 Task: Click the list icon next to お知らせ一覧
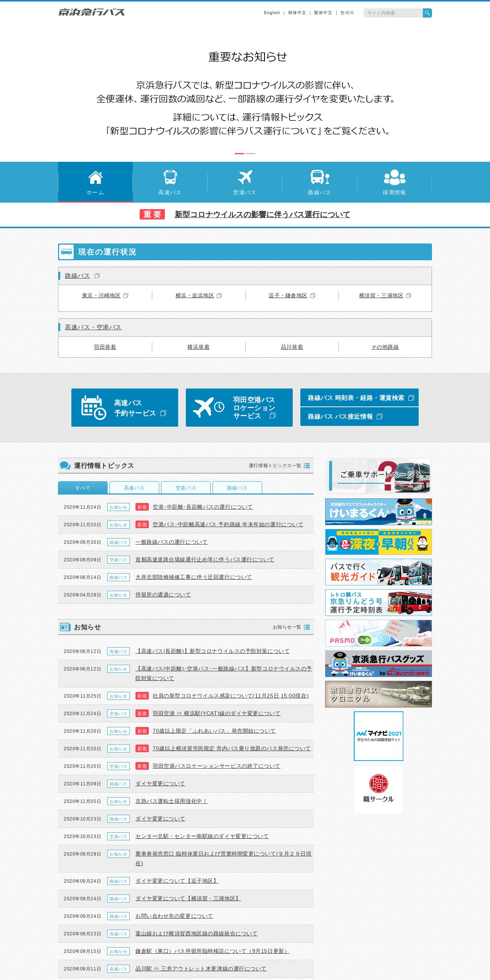(307, 627)
